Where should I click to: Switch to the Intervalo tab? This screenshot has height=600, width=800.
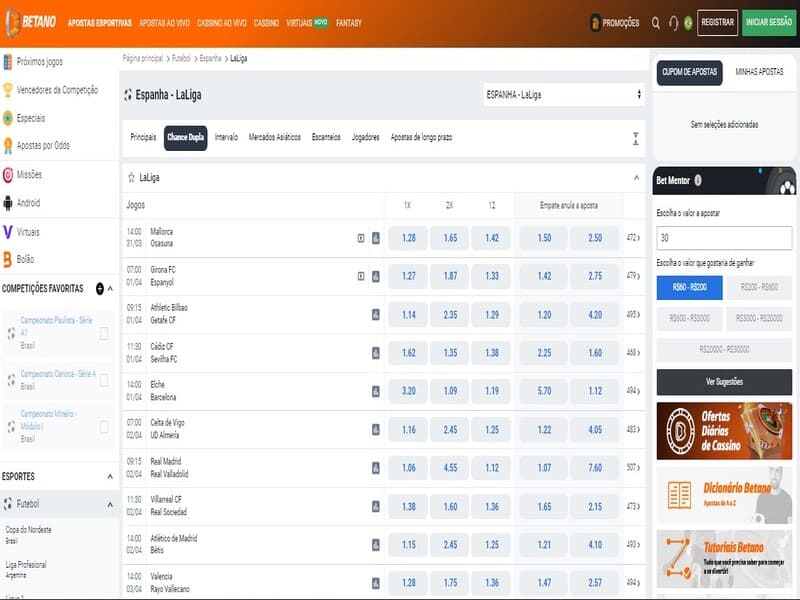point(226,137)
